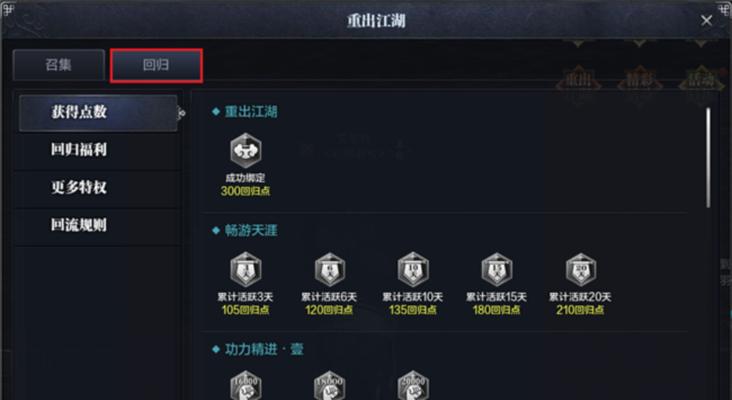Click the 20000 power badge icon
The height and width of the screenshot is (400, 732).
coord(413,386)
